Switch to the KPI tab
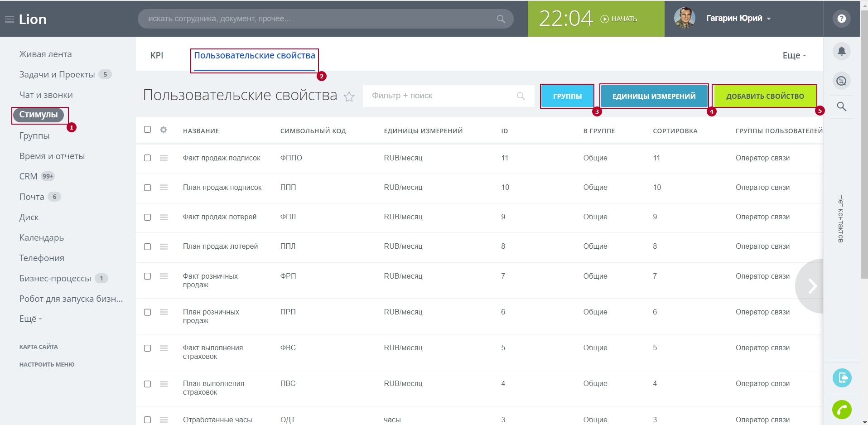868x425 pixels. pyautogui.click(x=157, y=55)
